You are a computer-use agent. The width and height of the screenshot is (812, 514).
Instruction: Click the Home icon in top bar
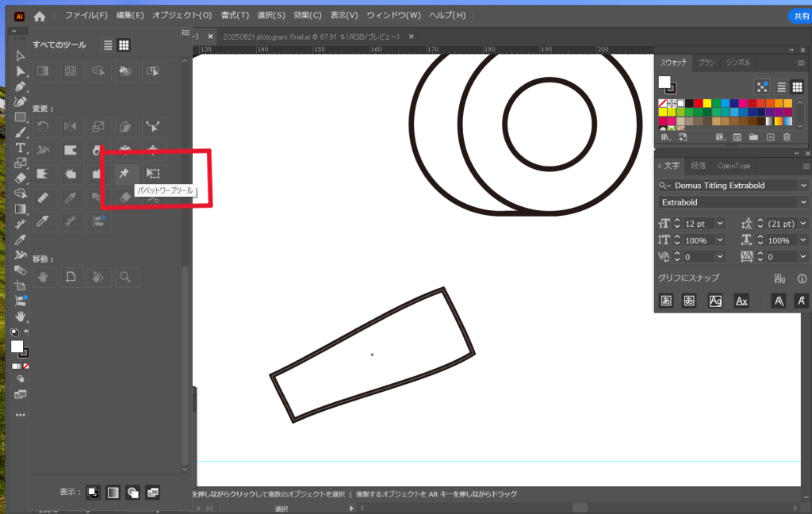(x=40, y=16)
